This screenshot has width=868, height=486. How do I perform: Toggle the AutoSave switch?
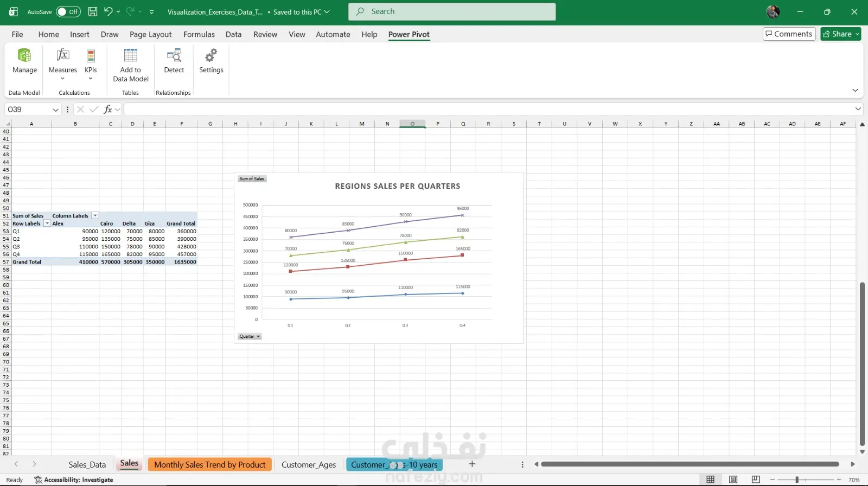[x=68, y=11]
